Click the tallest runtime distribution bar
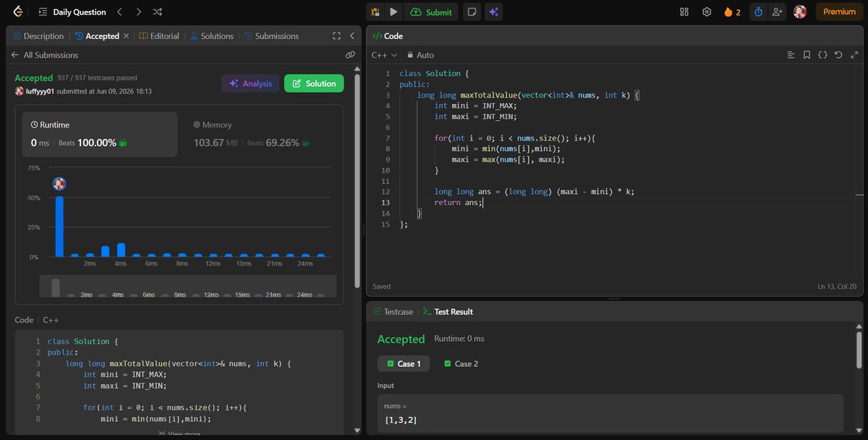 [59, 226]
